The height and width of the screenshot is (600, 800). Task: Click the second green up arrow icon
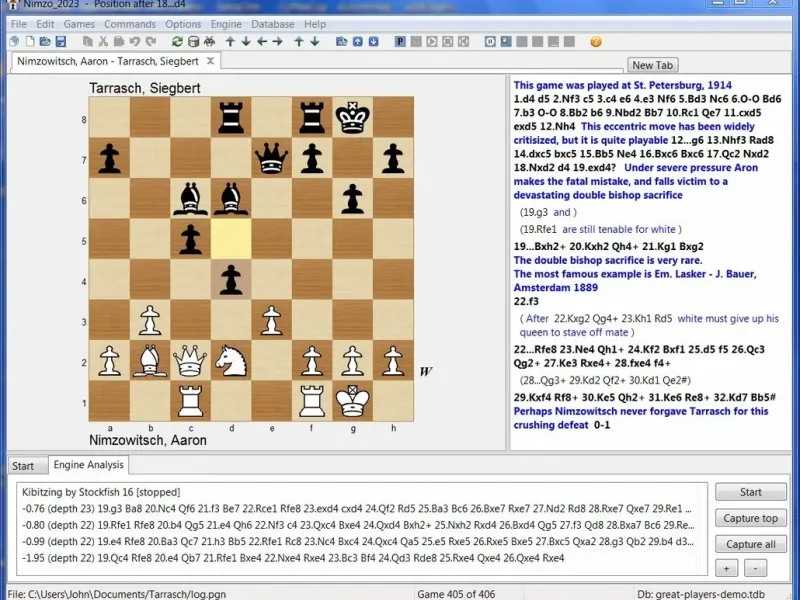click(x=299, y=42)
